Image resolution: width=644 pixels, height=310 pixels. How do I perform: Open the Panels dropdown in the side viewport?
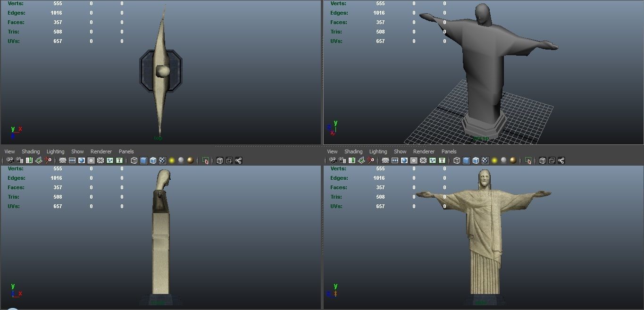click(x=126, y=151)
